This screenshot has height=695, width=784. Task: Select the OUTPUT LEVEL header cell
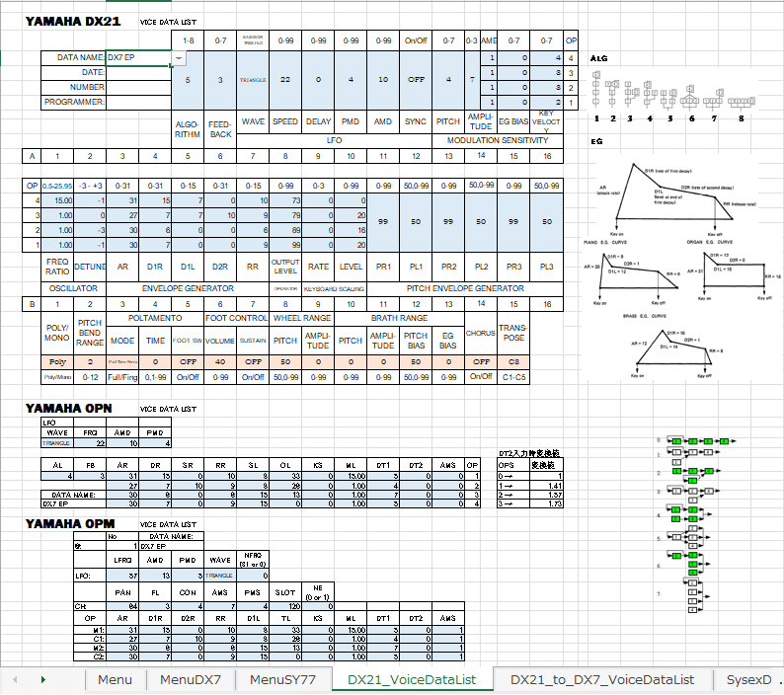pyautogui.click(x=285, y=267)
